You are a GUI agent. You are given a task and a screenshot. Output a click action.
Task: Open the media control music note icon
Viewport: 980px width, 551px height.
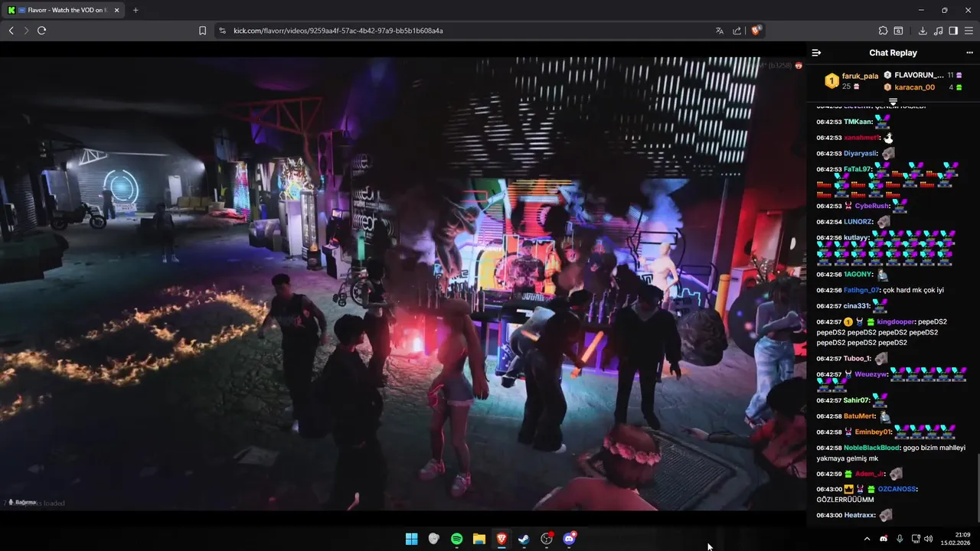point(939,31)
